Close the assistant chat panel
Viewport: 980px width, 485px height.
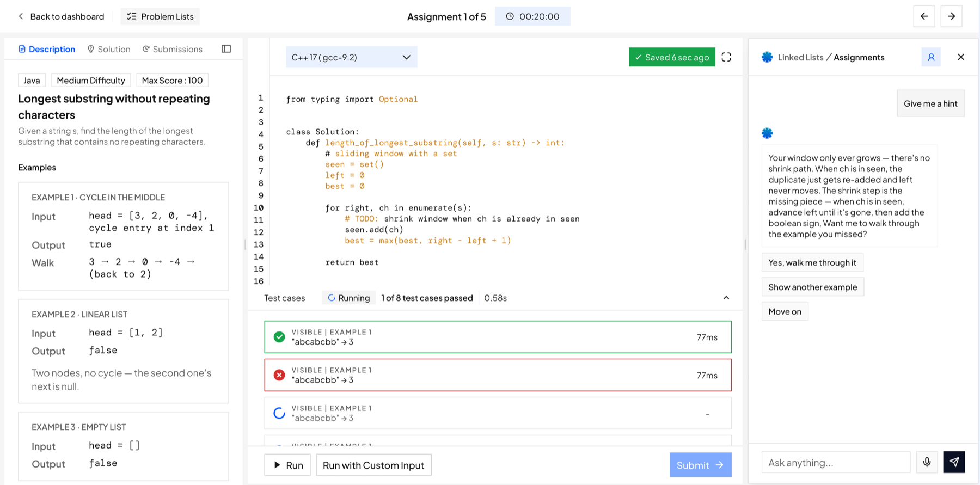point(961,57)
